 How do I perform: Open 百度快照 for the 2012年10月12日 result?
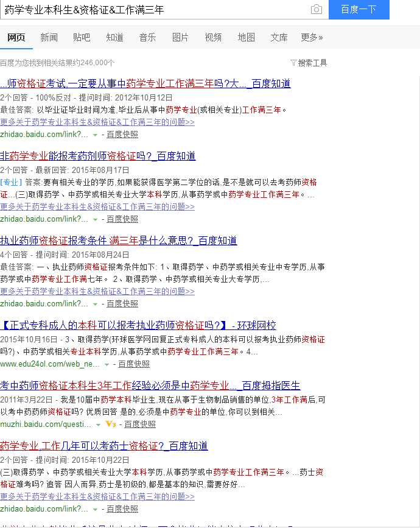pyautogui.click(x=122, y=135)
